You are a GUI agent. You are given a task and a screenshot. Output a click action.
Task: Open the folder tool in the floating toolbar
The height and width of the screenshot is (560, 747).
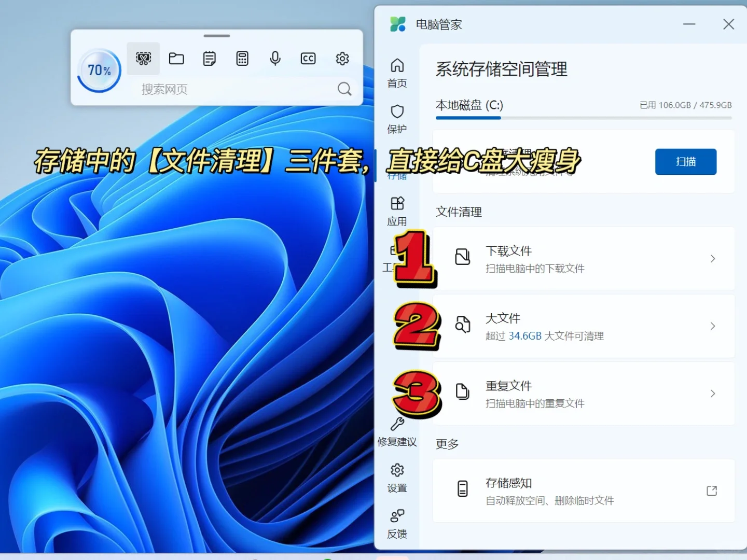pos(176,59)
